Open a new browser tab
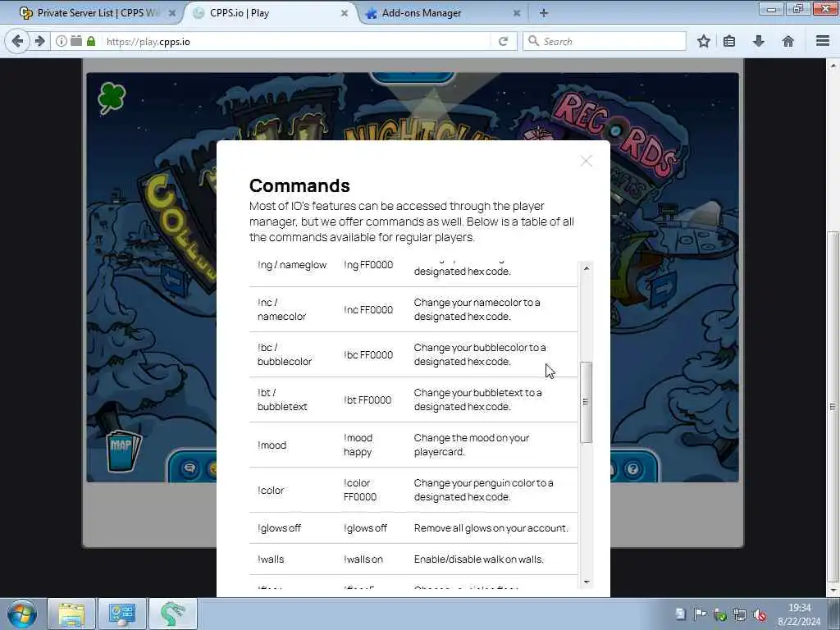This screenshot has width=840, height=630. click(x=543, y=13)
